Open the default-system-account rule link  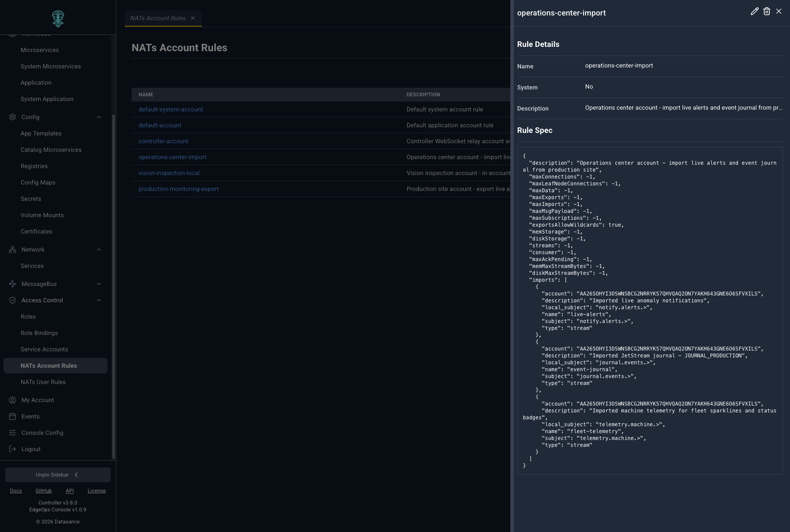[x=171, y=109]
